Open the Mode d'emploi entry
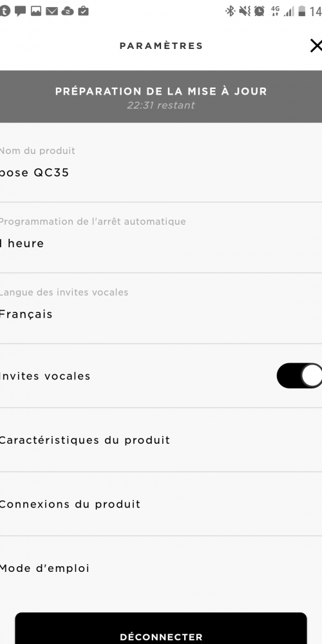Image resolution: width=322 pixels, height=644 pixels. click(x=161, y=569)
